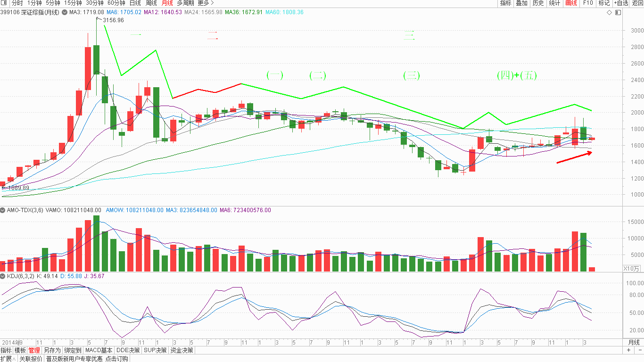Open the MACD基本 indicator tab
Image resolution: width=644 pixels, height=362 pixels.
coord(99,350)
